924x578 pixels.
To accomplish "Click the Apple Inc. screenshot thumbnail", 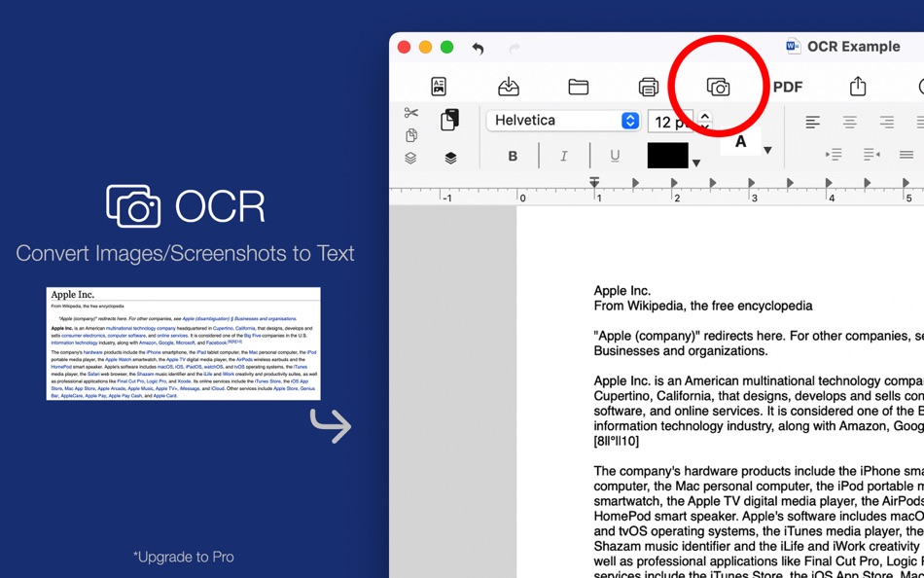I will (x=183, y=343).
